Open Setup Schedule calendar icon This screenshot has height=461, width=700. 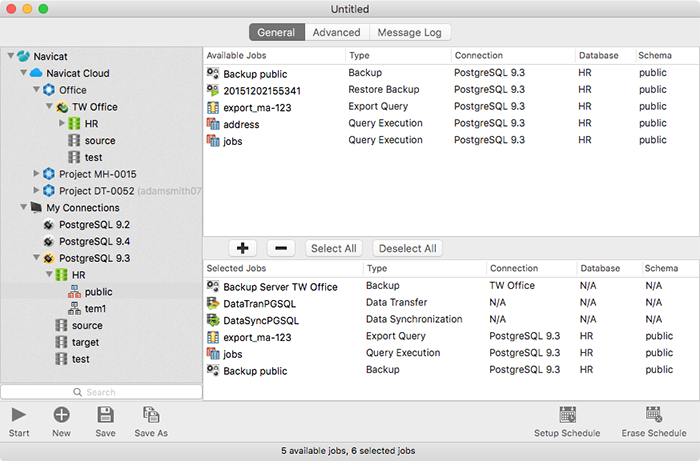point(567,415)
